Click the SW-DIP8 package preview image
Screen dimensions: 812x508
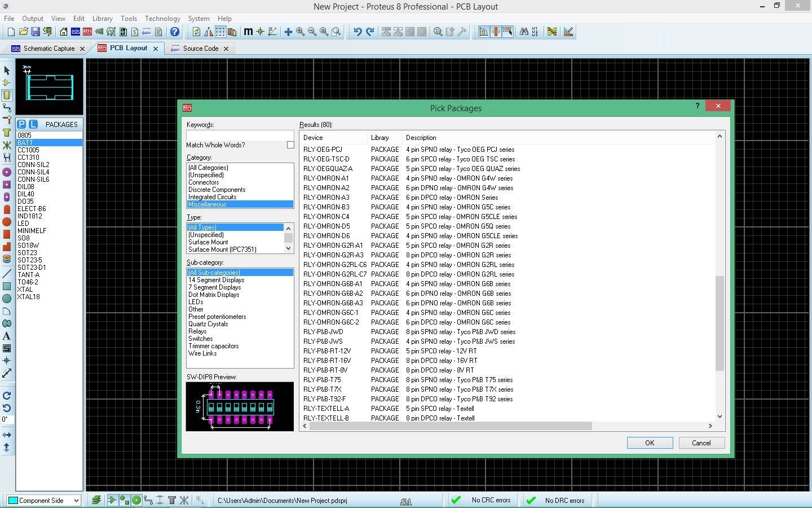click(x=240, y=406)
